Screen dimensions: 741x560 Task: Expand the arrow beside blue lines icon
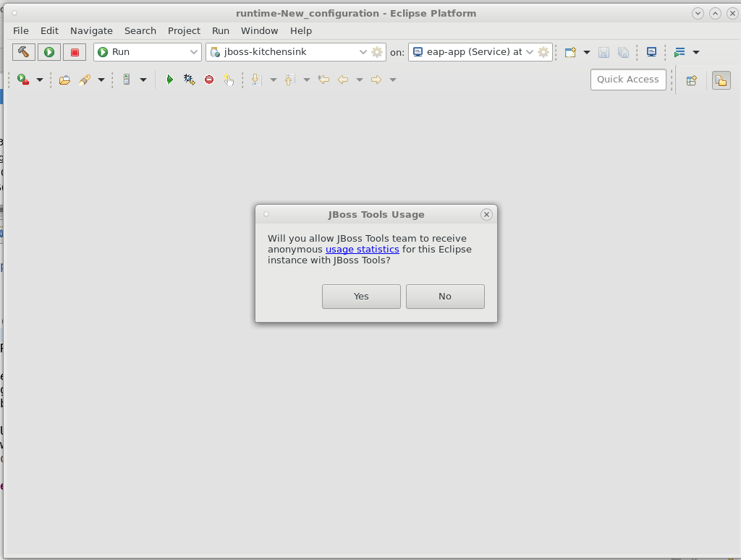click(x=696, y=52)
